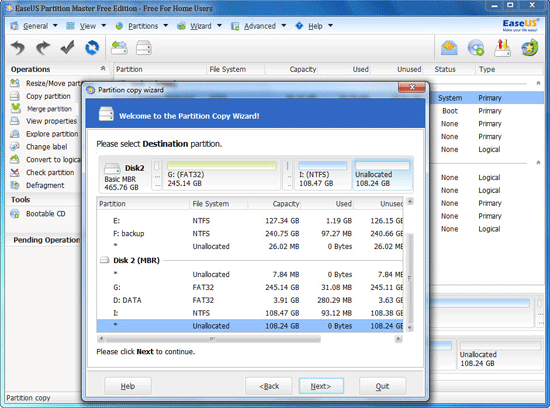Click the bootable disc icon in right toolbar
Screen dimensions: 550x408
[x=476, y=48]
